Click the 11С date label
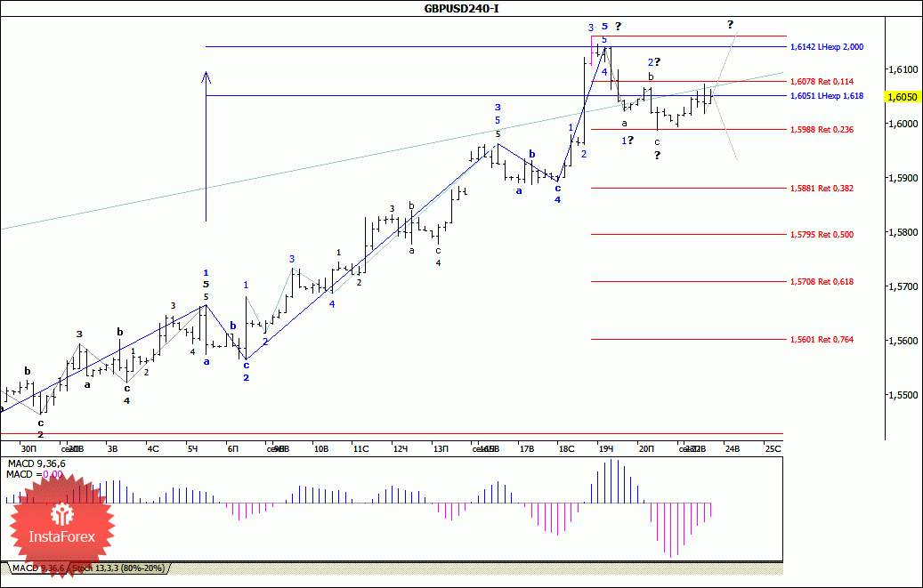Viewport: 923px width, 588px height. 360,449
